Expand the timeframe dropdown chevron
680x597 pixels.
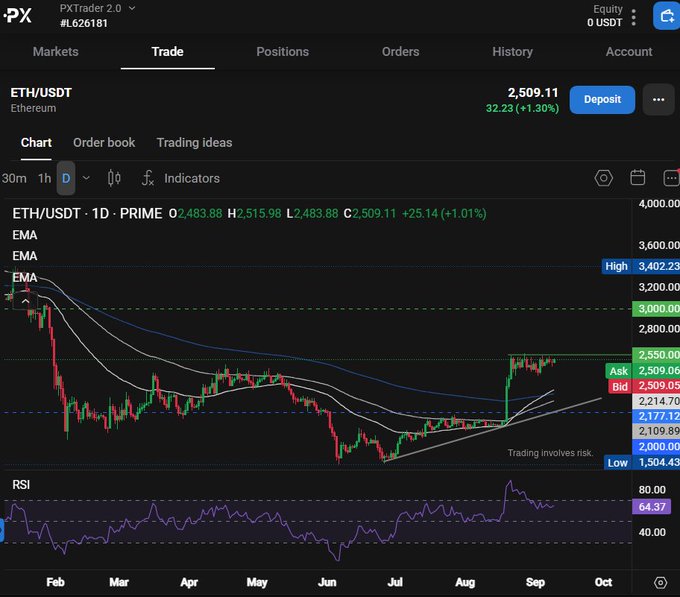tap(86, 178)
